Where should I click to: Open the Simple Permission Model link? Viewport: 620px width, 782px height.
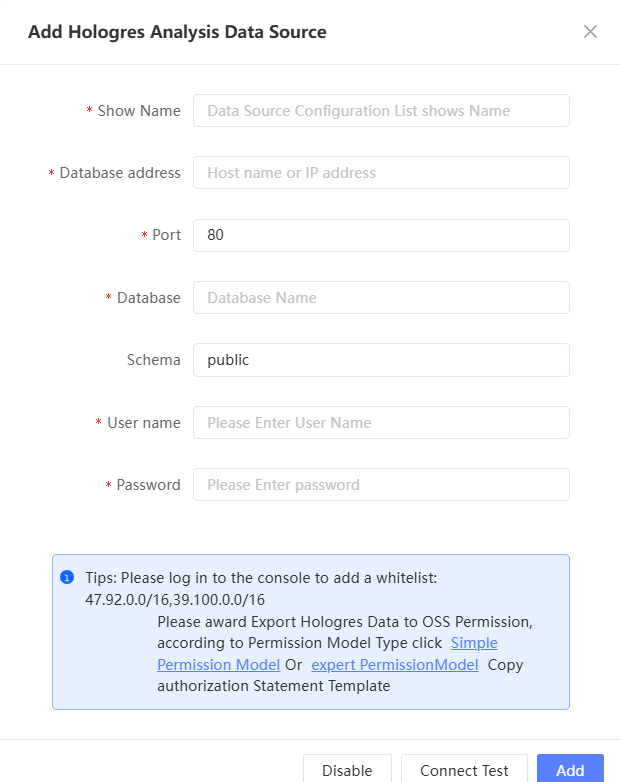coord(474,643)
